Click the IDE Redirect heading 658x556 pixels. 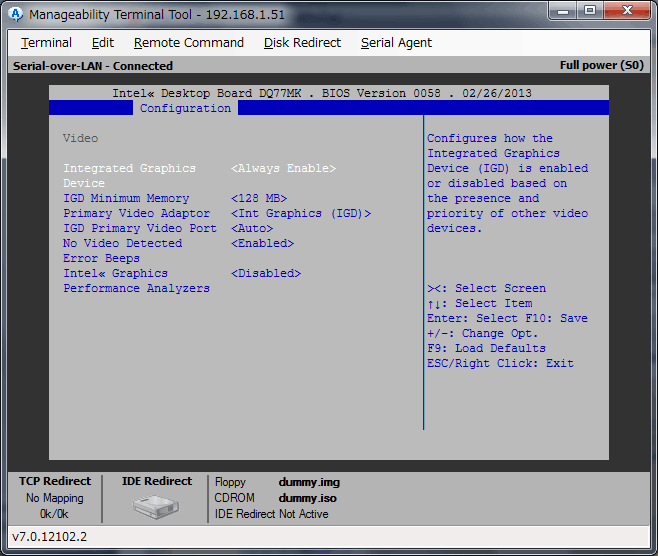157,481
